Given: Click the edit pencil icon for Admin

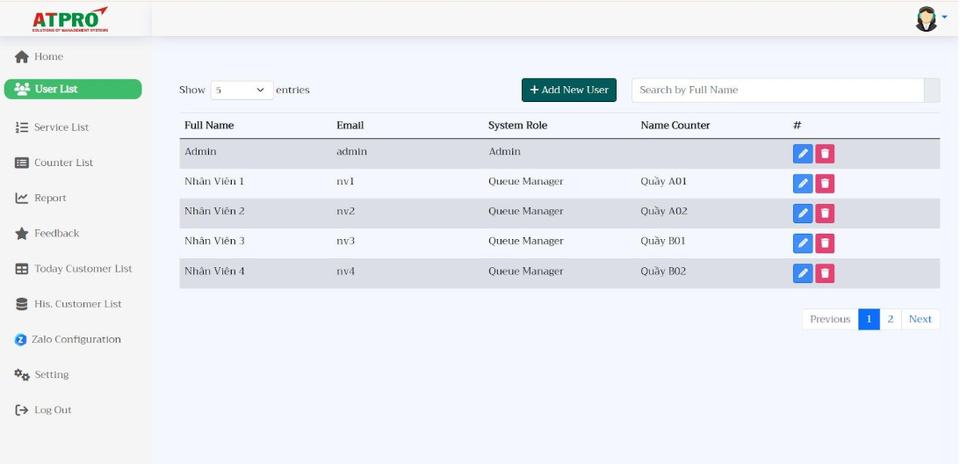Looking at the screenshot, I should click(x=802, y=154).
